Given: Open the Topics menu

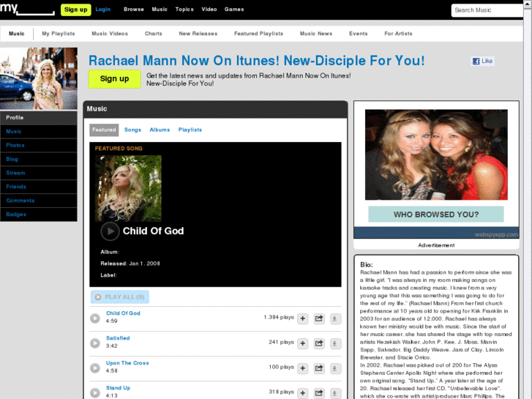Looking at the screenshot, I should coord(184,10).
